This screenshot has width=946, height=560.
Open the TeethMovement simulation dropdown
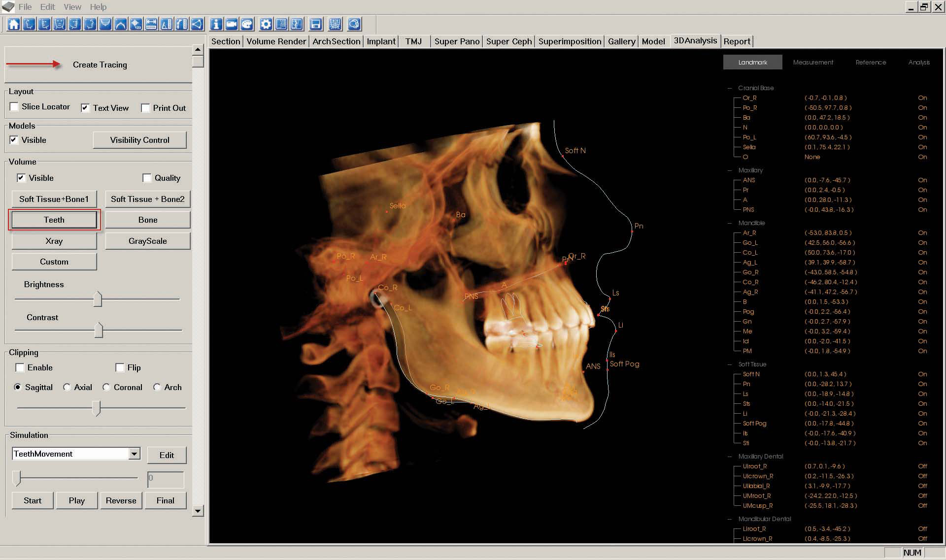coord(134,454)
